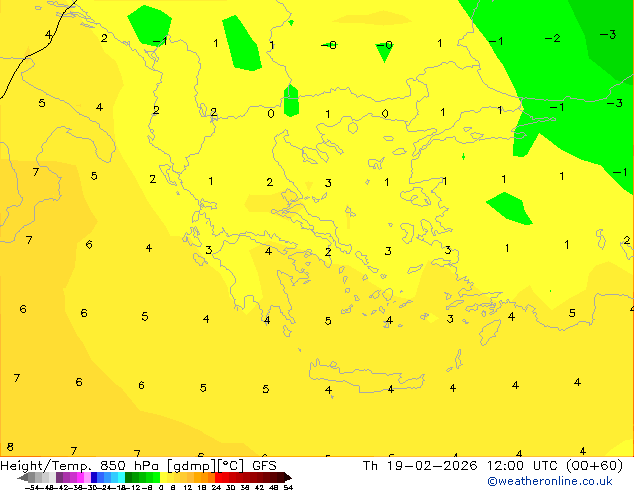Viewport: 634px width, 490px height.
Task: Click the dark green segment of the legend bar
Action: 128,477
